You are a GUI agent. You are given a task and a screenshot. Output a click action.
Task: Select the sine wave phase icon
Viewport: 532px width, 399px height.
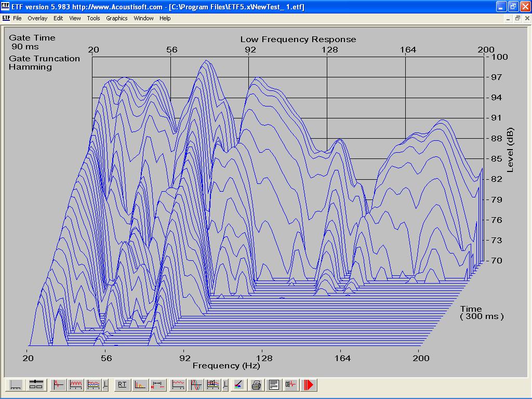[x=196, y=385]
